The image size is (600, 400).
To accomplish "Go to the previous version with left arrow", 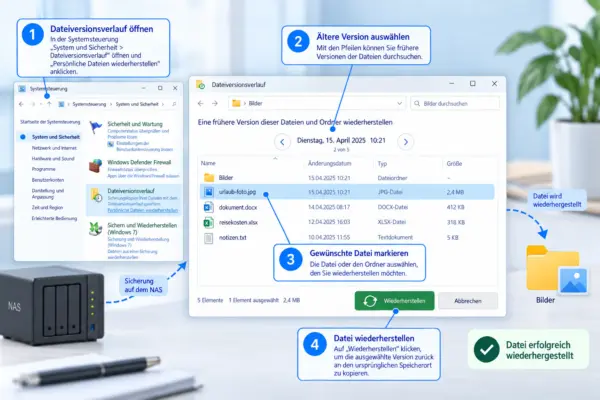I will (282, 142).
